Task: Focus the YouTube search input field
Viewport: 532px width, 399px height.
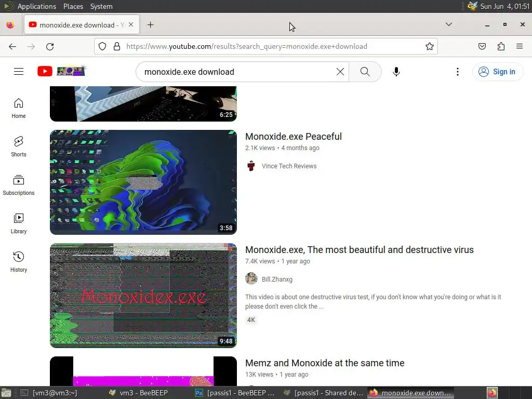Action: click(x=237, y=72)
